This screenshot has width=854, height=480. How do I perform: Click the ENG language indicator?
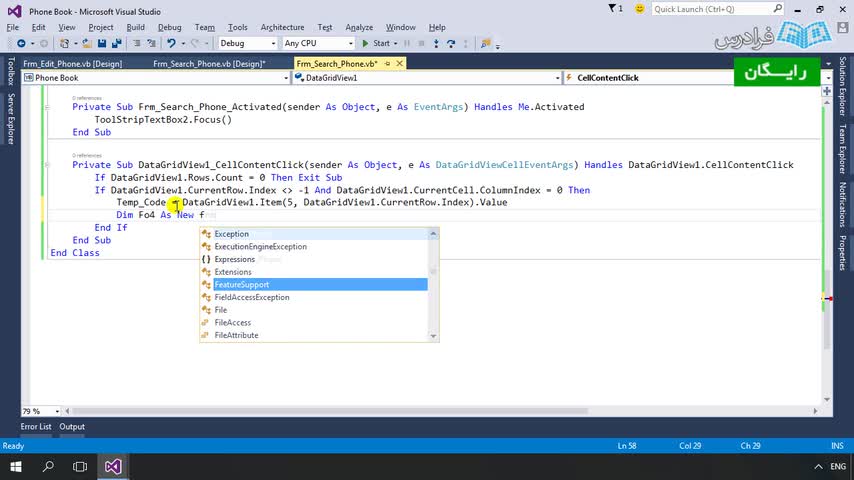pos(838,466)
